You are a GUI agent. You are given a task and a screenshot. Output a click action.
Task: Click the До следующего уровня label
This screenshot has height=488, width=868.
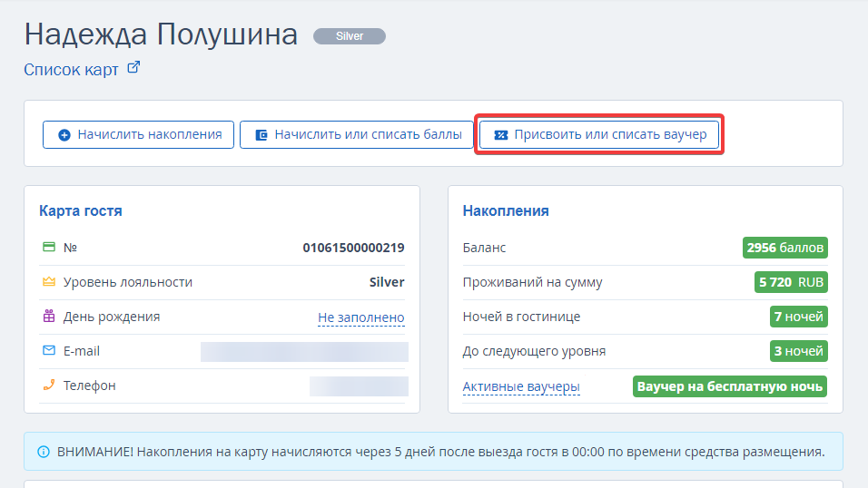tap(534, 351)
